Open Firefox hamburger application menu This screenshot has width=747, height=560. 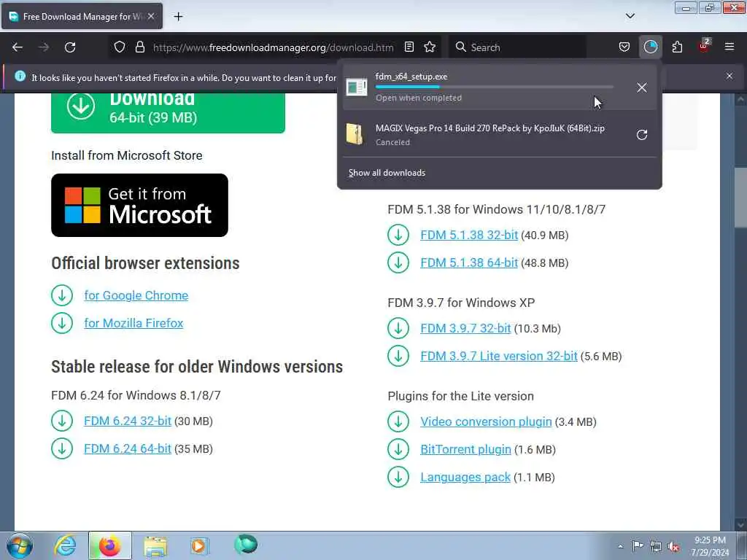click(729, 47)
